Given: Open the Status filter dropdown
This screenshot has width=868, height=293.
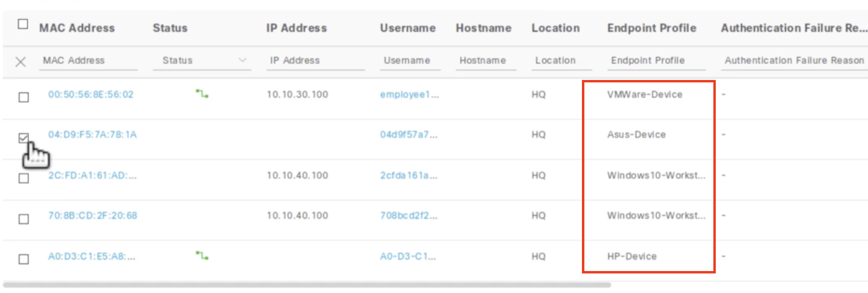Looking at the screenshot, I should pyautogui.click(x=242, y=60).
